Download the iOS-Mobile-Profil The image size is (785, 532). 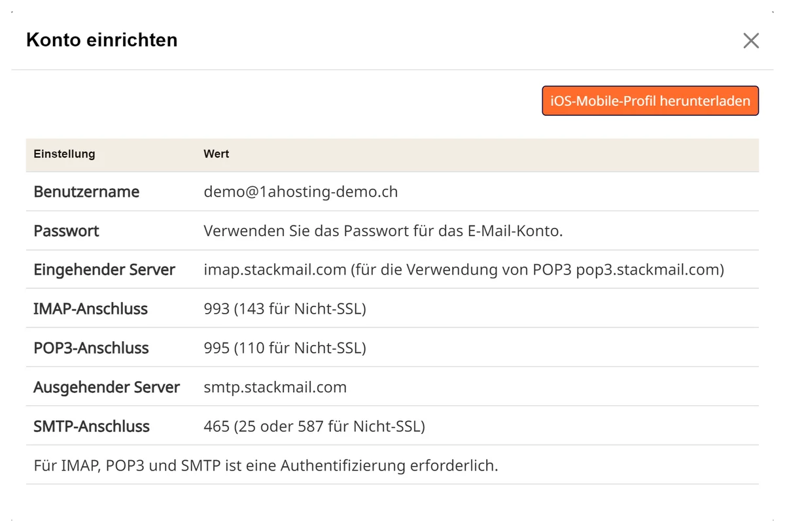click(x=650, y=101)
